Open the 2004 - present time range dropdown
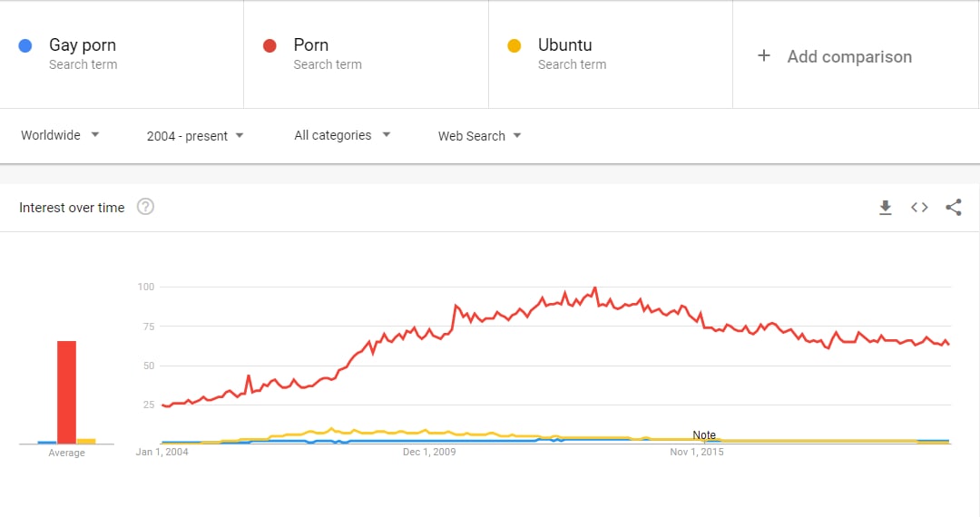The width and height of the screenshot is (980, 517). pyautogui.click(x=195, y=136)
